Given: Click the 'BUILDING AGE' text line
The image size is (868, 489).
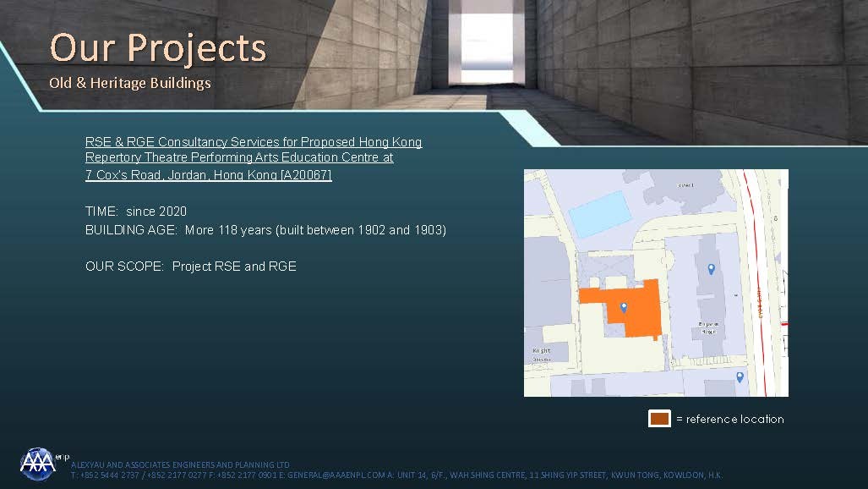Looking at the screenshot, I should [x=265, y=230].
